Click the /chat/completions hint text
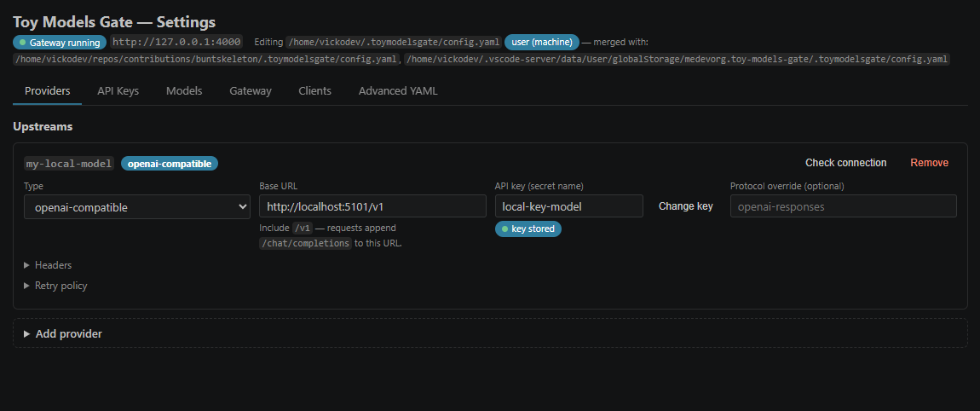The width and height of the screenshot is (980, 411). pos(306,243)
